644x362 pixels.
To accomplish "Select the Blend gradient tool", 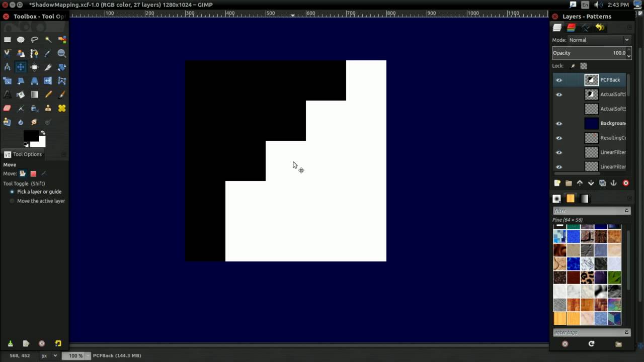I will click(x=34, y=95).
